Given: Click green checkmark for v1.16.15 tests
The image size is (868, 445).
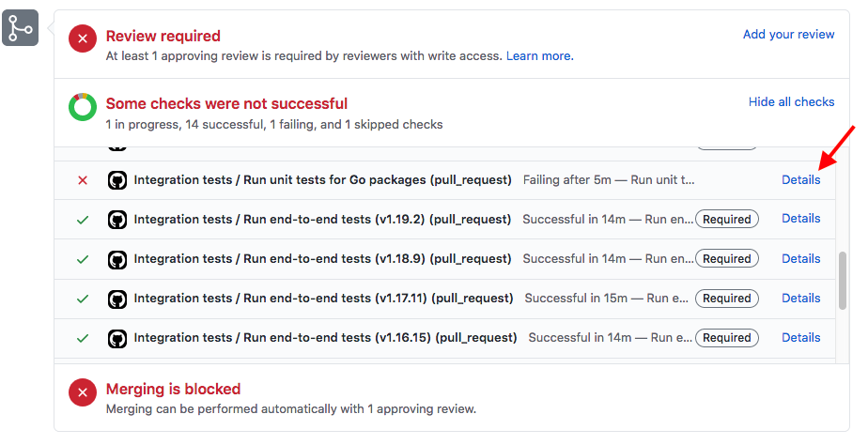Looking at the screenshot, I should pyautogui.click(x=83, y=338).
